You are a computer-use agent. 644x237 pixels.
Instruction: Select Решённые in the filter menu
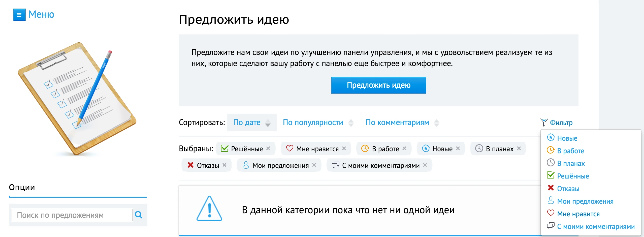(573, 176)
